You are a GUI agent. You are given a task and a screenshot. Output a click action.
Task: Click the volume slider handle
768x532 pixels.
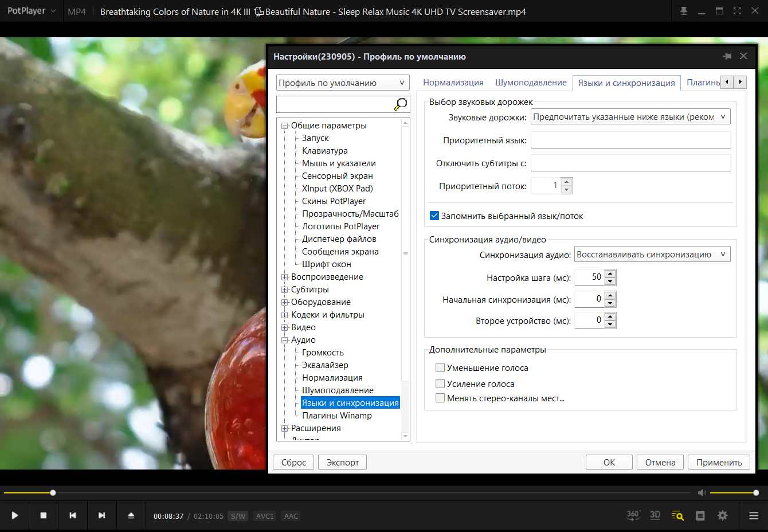pyautogui.click(x=756, y=492)
